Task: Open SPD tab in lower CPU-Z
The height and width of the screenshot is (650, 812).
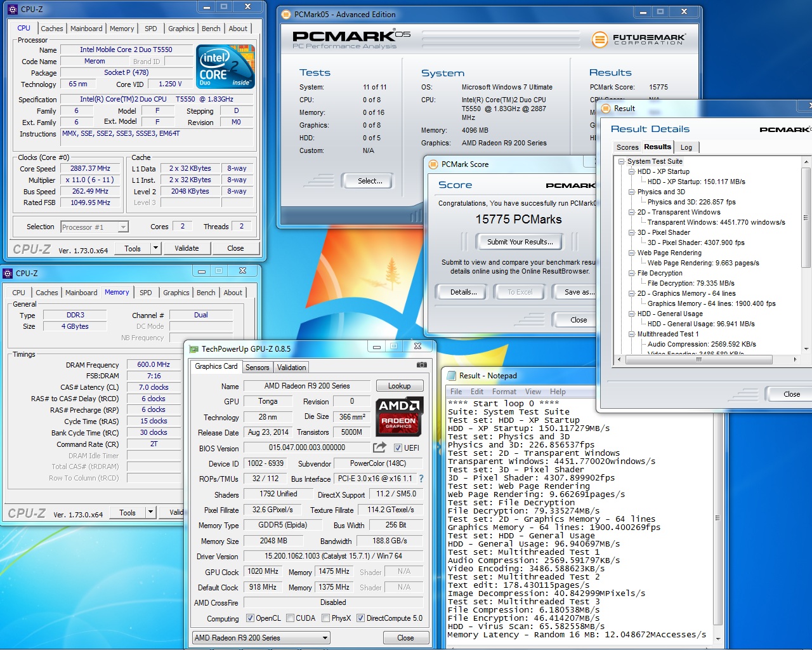Action: [146, 293]
